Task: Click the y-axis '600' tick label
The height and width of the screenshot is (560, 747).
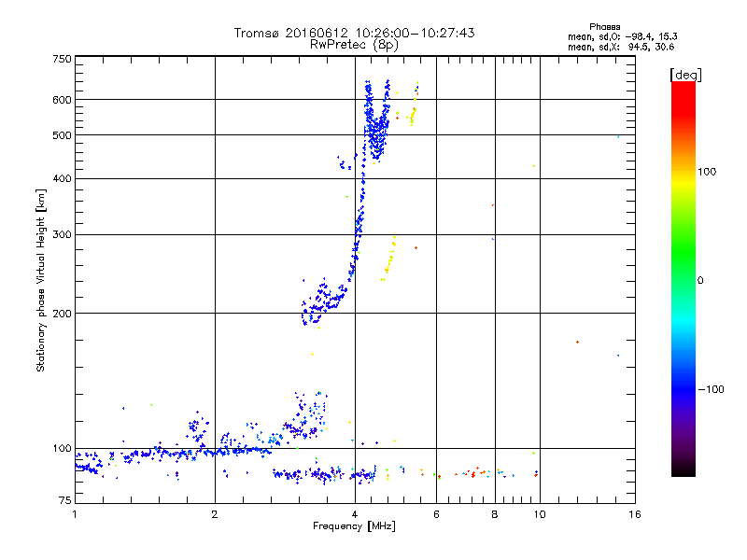Action: (x=62, y=100)
